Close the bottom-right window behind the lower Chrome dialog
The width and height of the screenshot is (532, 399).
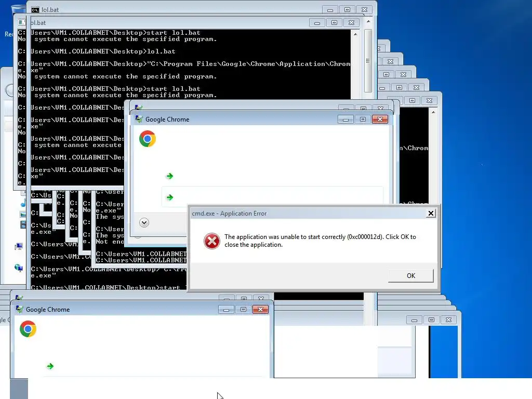(x=448, y=320)
